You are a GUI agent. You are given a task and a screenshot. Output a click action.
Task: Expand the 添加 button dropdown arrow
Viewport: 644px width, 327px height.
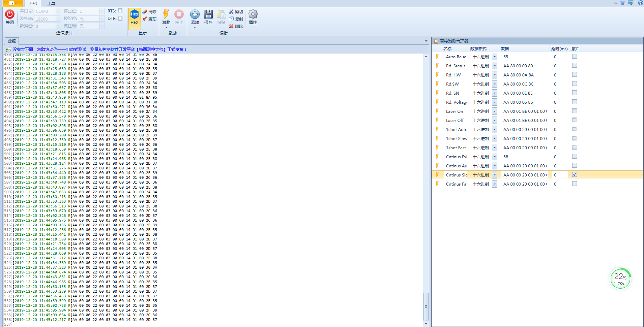click(x=195, y=28)
